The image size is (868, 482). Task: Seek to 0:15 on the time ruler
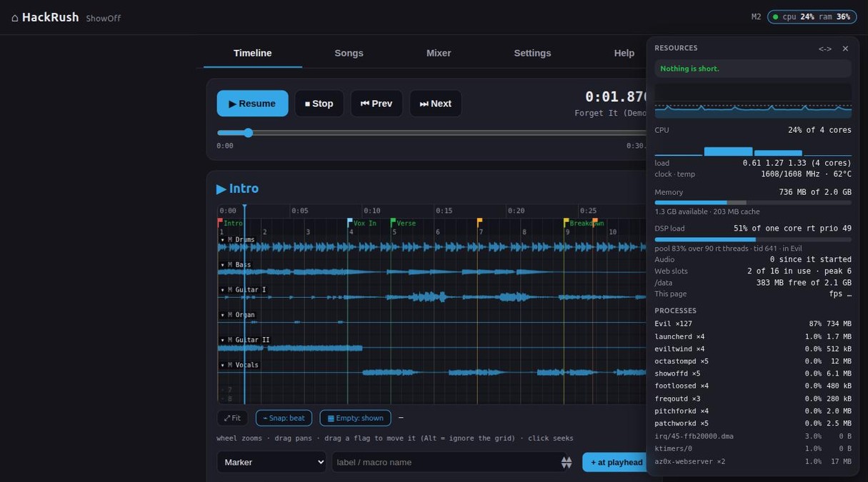[x=444, y=211]
